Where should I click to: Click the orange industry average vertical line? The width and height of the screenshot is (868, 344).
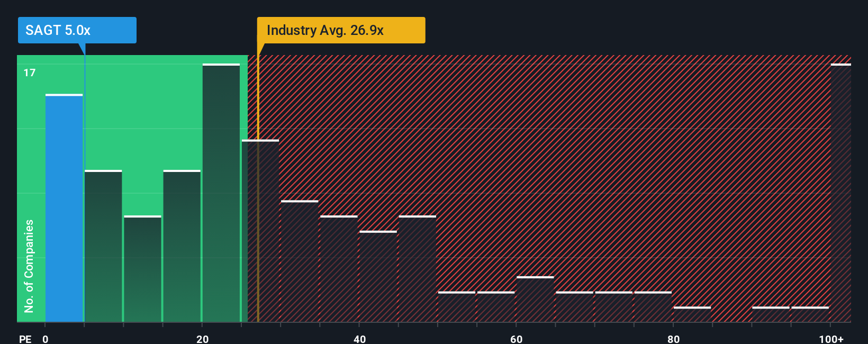point(258,188)
